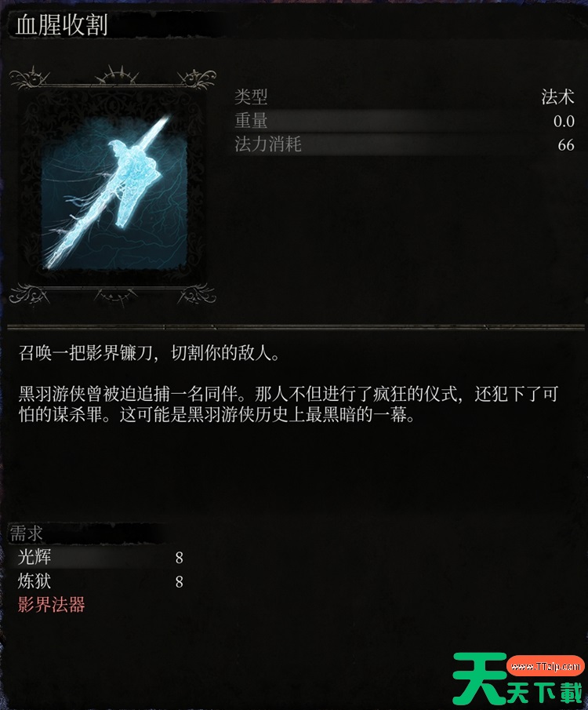Click the ornate top frame decoration
This screenshot has width=588, height=710.
pyautogui.click(x=112, y=77)
